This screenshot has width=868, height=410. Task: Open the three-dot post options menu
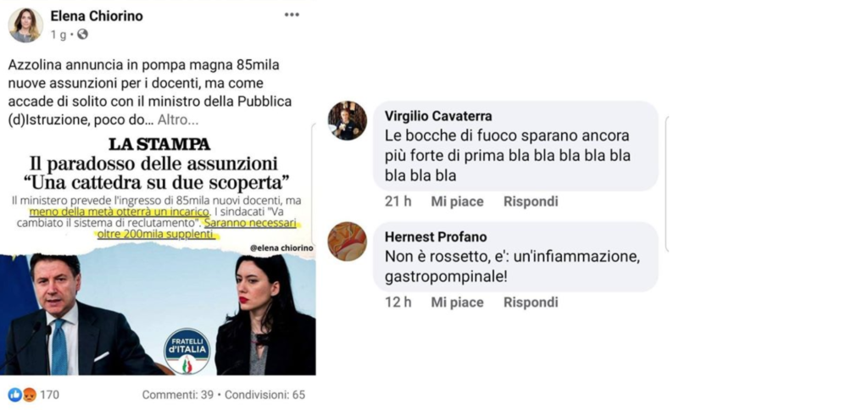292,15
